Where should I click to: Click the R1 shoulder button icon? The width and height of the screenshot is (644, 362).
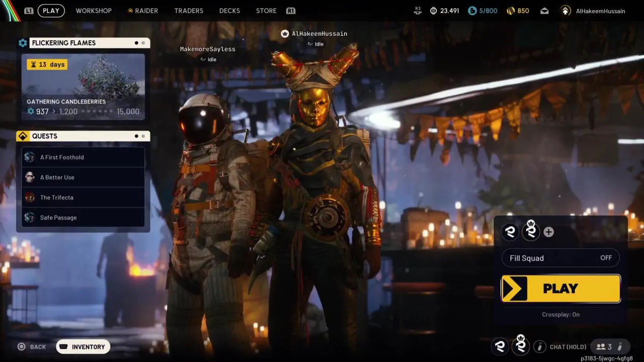coord(290,11)
